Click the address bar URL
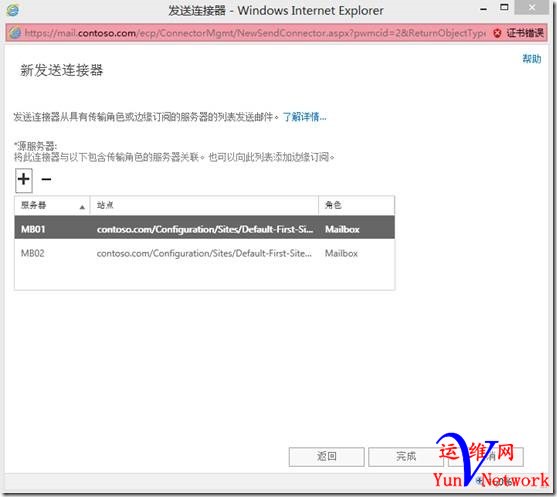 tap(255, 33)
